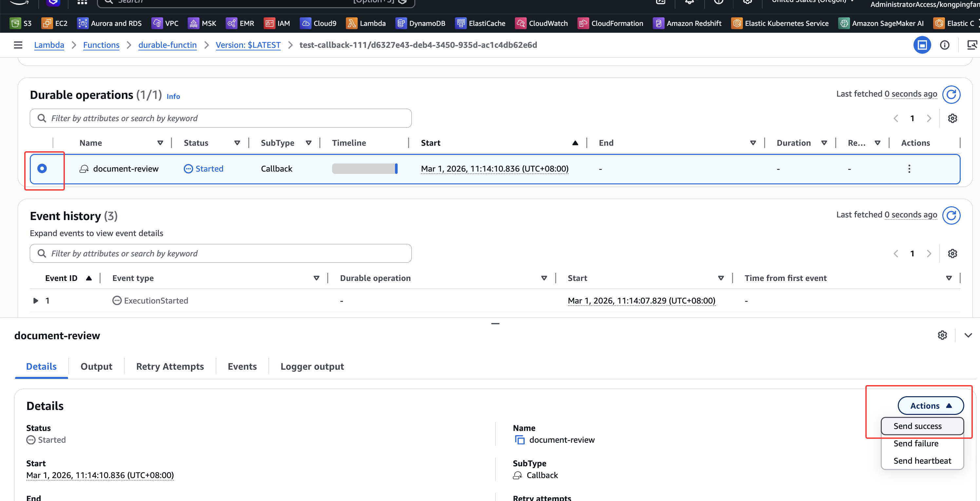This screenshot has height=501, width=980.
Task: Refresh the Durable operations list
Action: (x=951, y=94)
